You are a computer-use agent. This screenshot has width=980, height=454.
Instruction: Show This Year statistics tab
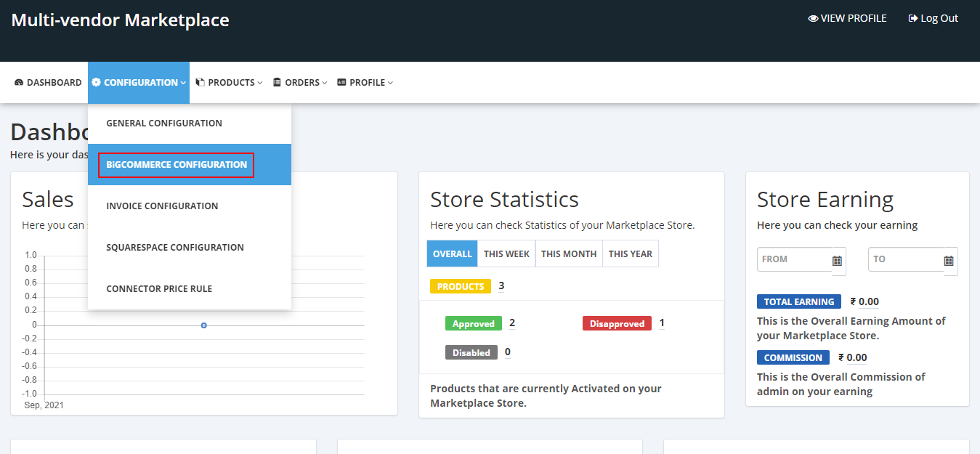coord(631,254)
